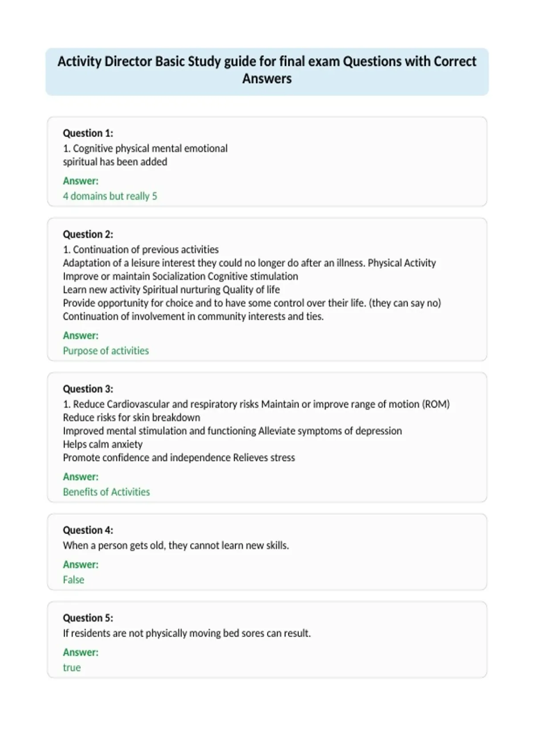The image size is (534, 756).
Task: Click the bed sores statement in Question 5
Action: [187, 633]
